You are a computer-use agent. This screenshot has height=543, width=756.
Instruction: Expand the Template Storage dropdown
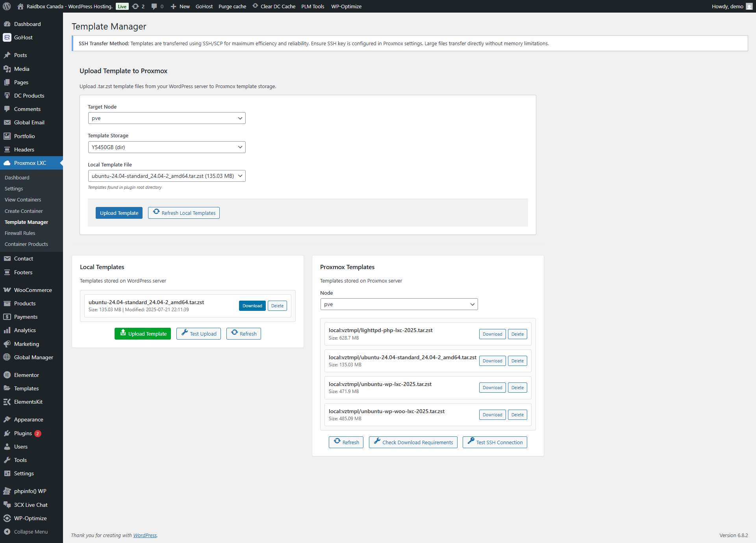click(x=167, y=147)
